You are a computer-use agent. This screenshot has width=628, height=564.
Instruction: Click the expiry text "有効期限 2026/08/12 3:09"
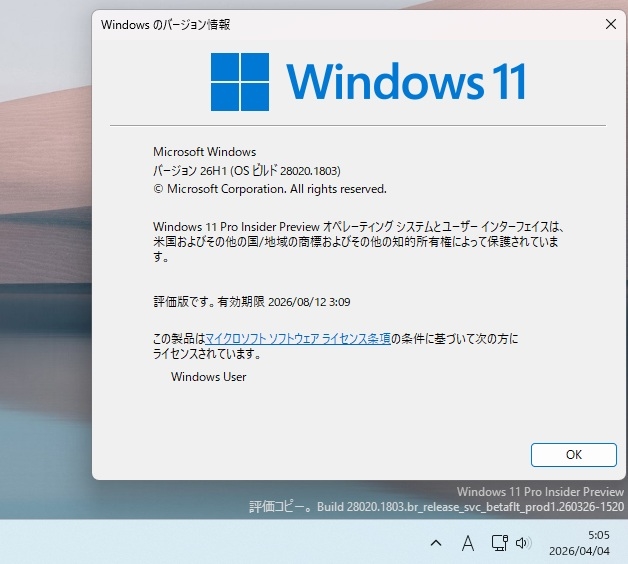pos(284,302)
